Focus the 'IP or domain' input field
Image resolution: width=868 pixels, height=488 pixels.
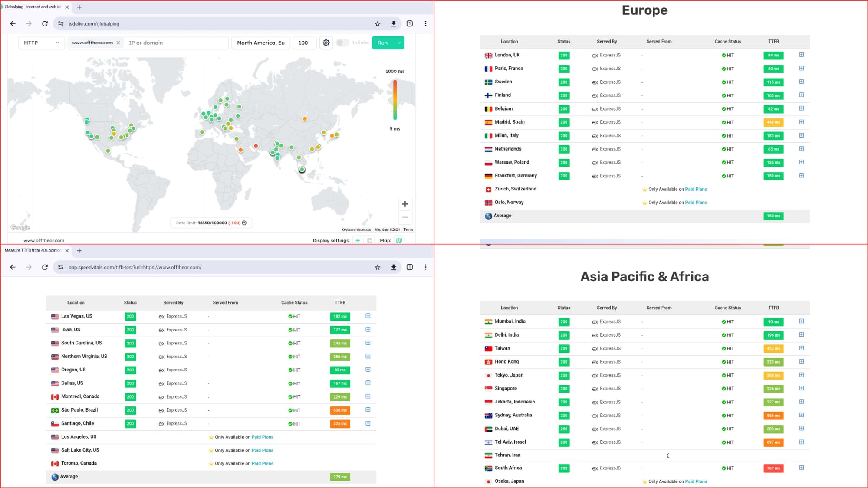tap(176, 43)
